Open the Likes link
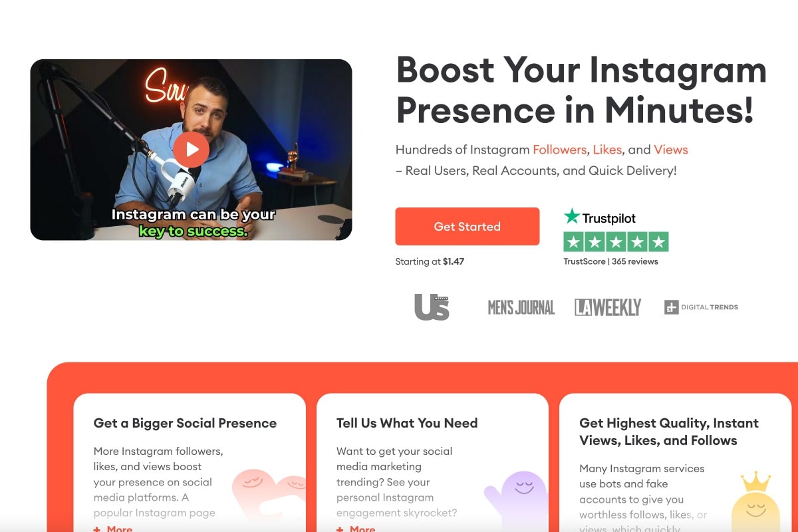Screen dimensions: 798x532 [x=606, y=150]
